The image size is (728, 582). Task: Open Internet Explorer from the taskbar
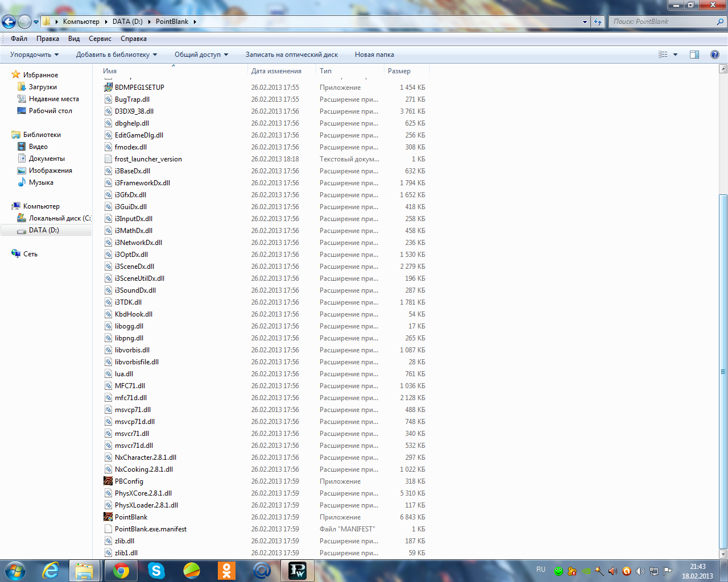51,571
